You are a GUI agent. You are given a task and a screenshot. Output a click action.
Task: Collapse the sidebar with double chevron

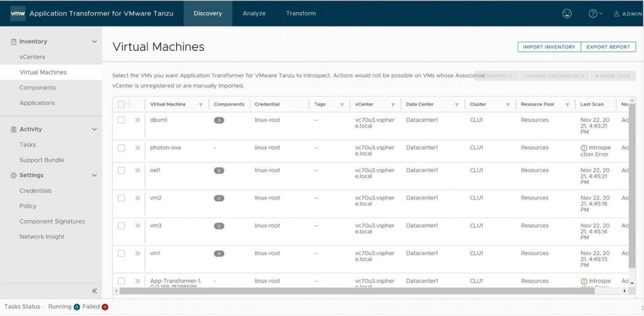[x=94, y=291]
